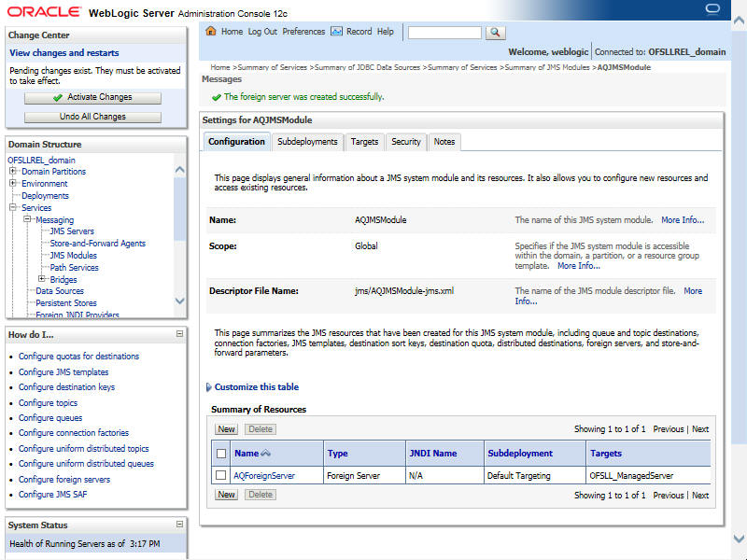Open More Info link for Name
This screenshot has width=747, height=560.
[683, 220]
